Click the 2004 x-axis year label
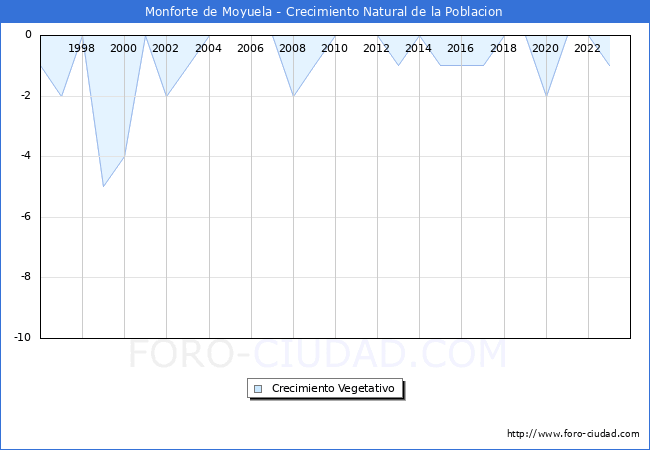 point(208,48)
